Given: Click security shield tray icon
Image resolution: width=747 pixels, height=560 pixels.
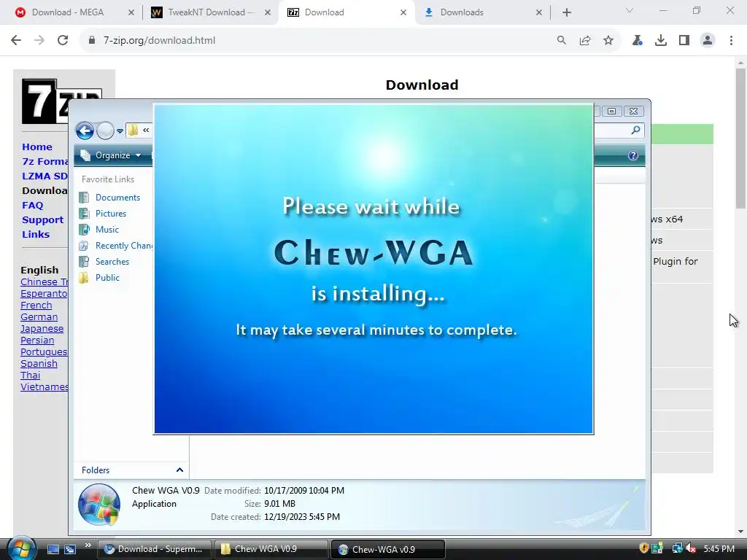Looking at the screenshot, I should [643, 548].
